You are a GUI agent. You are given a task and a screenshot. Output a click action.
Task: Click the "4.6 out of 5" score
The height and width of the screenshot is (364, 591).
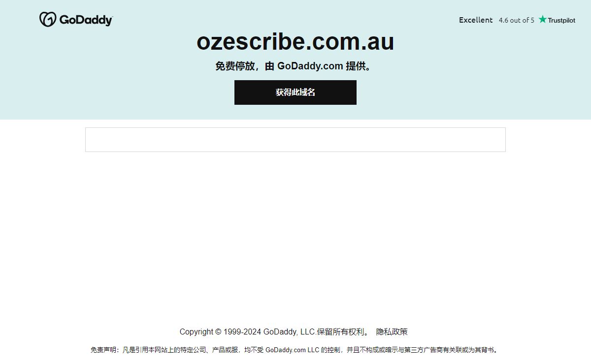516,20
